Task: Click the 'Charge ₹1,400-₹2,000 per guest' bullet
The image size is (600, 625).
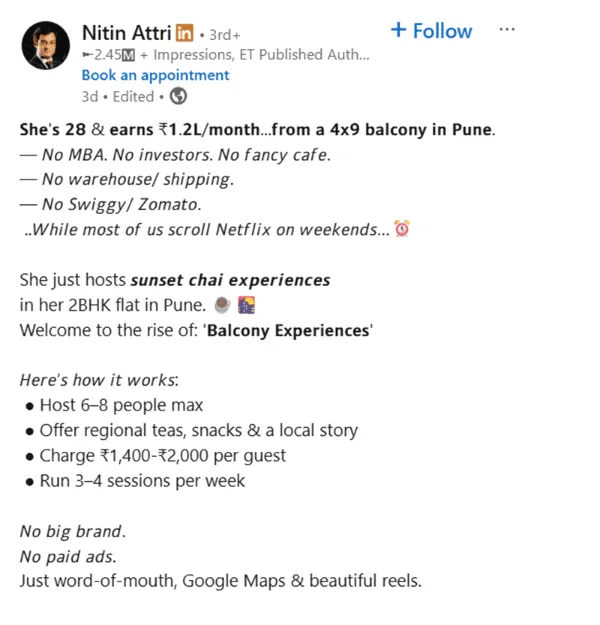Action: tap(163, 456)
